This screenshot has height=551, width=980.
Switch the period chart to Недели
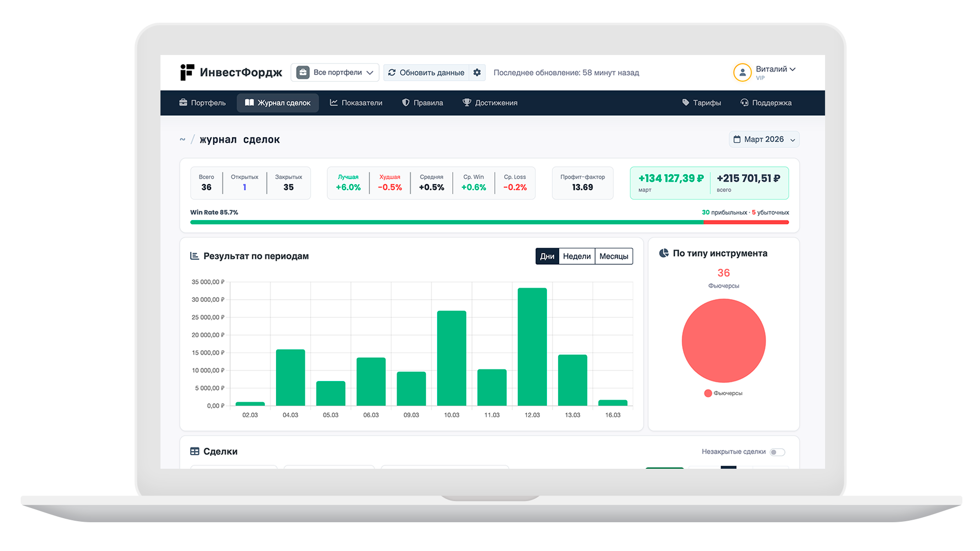coord(577,256)
